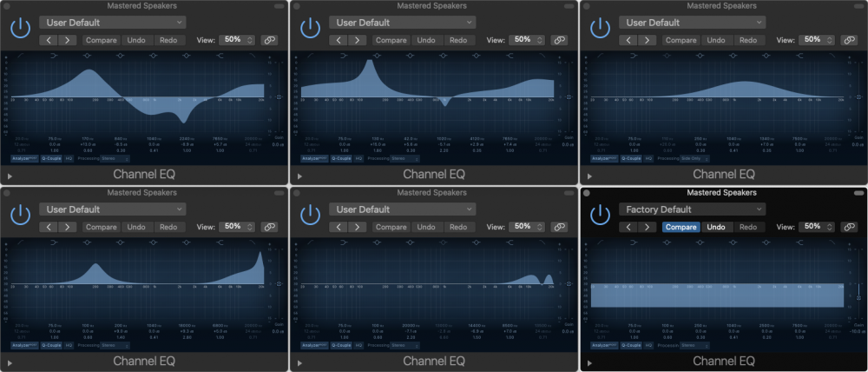Open View 50% size menu in bottom-left EQ
This screenshot has height=372, width=868.
coord(237,227)
